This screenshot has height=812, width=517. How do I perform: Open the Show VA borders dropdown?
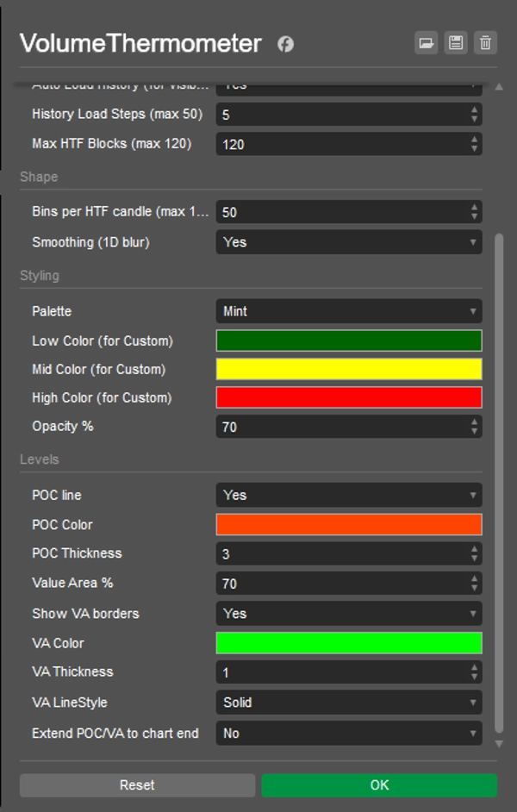[x=348, y=614]
